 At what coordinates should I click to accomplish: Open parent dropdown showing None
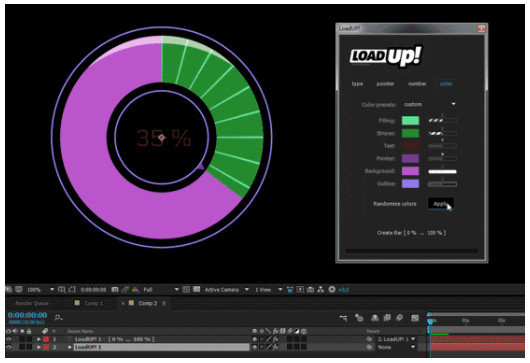396,347
